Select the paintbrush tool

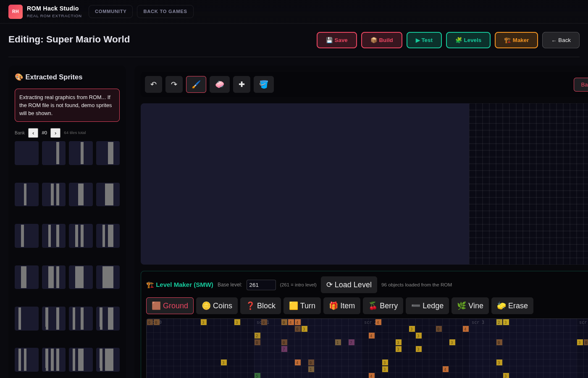pos(196,84)
